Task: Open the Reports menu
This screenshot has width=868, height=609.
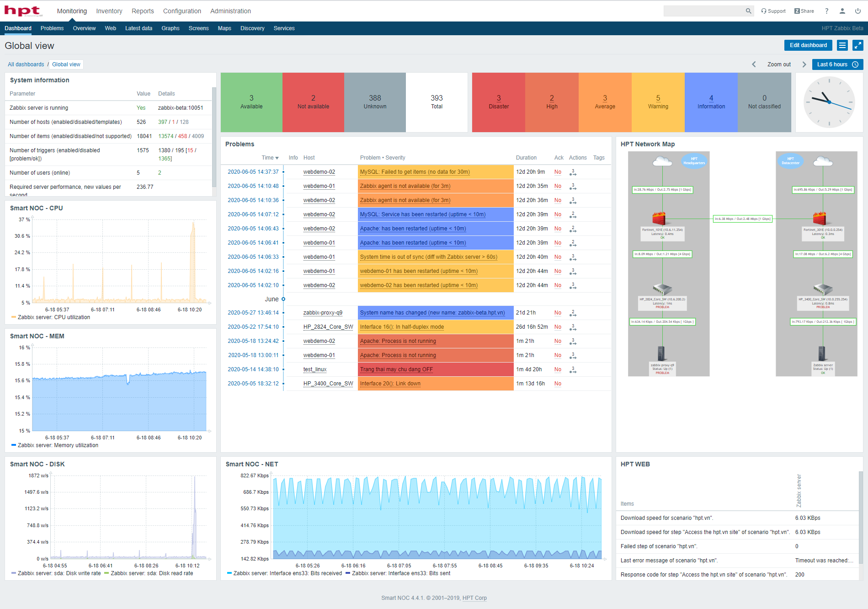Action: [x=143, y=11]
